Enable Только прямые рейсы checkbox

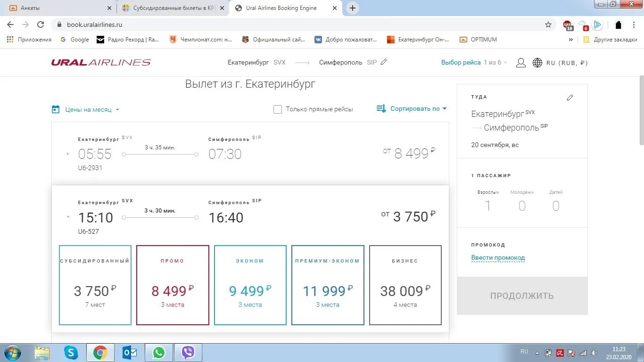pyautogui.click(x=278, y=109)
